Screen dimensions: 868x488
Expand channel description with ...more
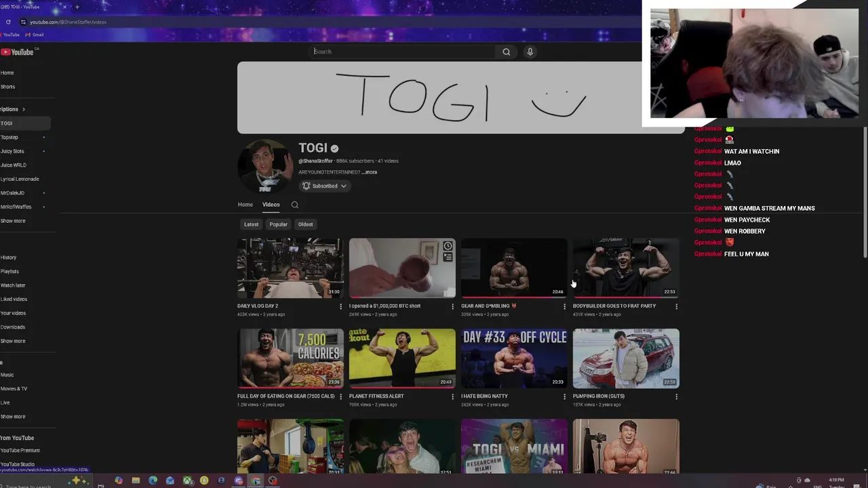pos(369,172)
